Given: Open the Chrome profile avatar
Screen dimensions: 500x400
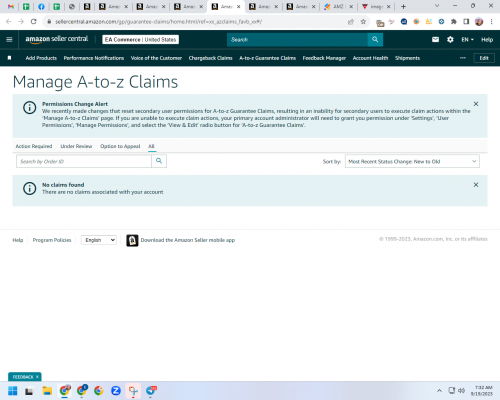Looking at the screenshot, I should pyautogui.click(x=479, y=22).
